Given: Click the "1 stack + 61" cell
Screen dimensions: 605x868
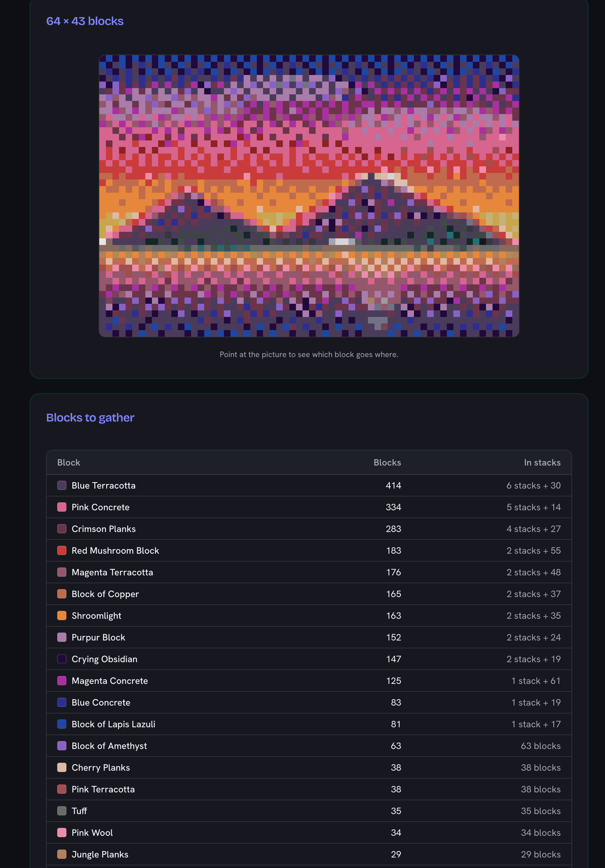Looking at the screenshot, I should [x=536, y=681].
